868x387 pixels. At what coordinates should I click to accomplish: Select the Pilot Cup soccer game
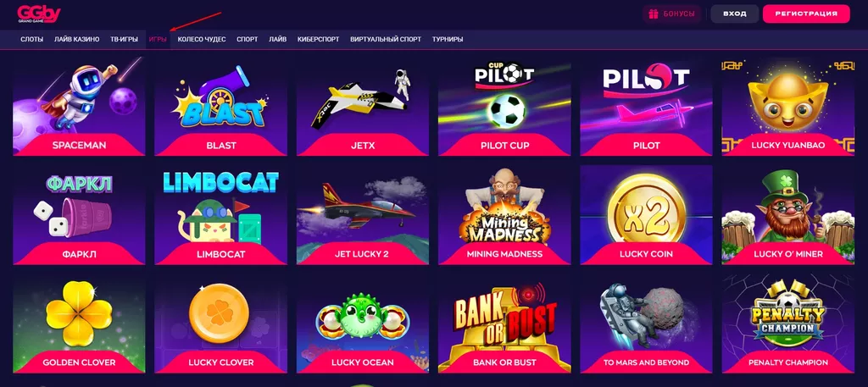(504, 107)
